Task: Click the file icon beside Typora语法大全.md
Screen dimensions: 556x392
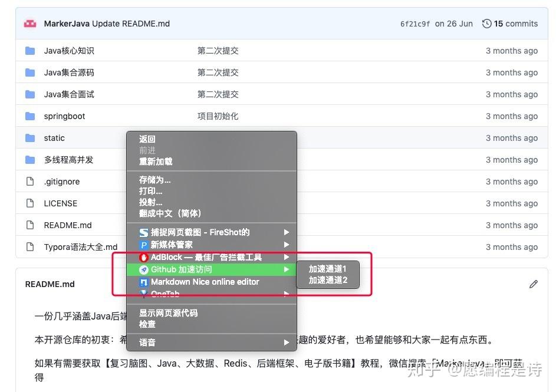Action: [x=30, y=246]
